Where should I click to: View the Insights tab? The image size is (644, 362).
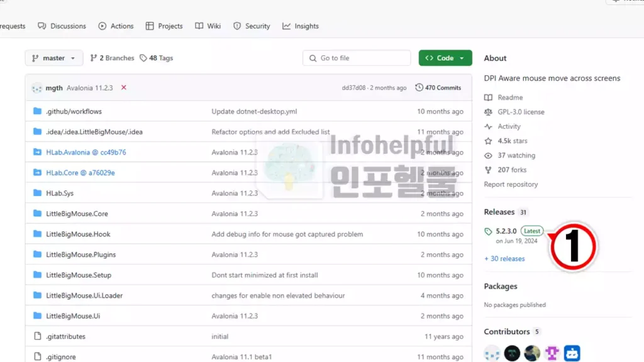[x=300, y=26]
